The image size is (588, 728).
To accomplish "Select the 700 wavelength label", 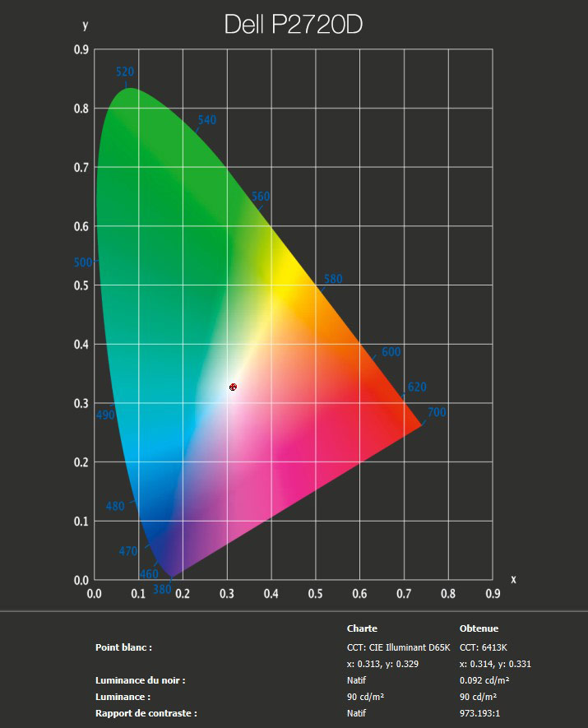I will pyautogui.click(x=437, y=412).
